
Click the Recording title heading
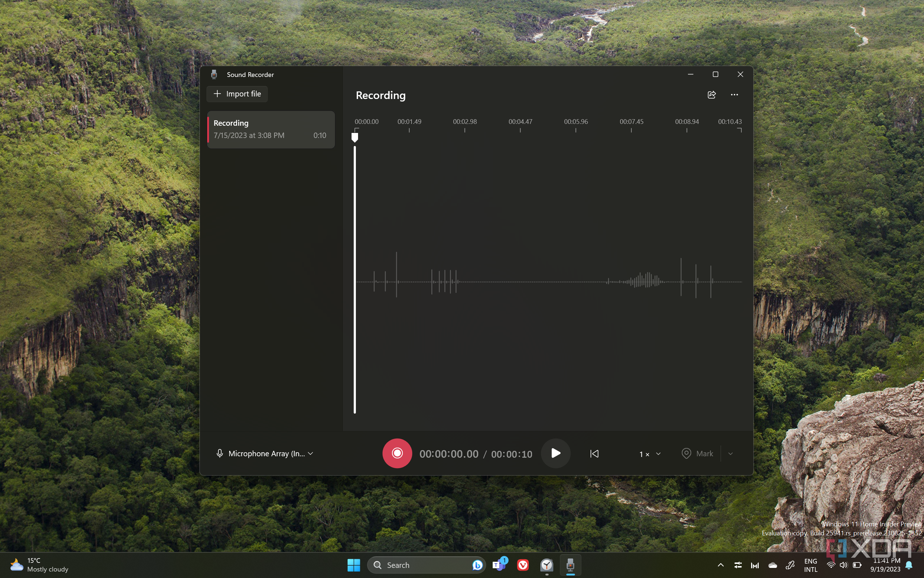tap(381, 95)
